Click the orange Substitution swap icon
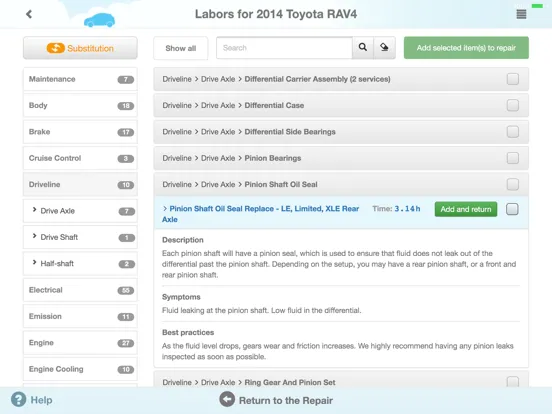Viewport: 552px width, 414px height. [x=56, y=48]
